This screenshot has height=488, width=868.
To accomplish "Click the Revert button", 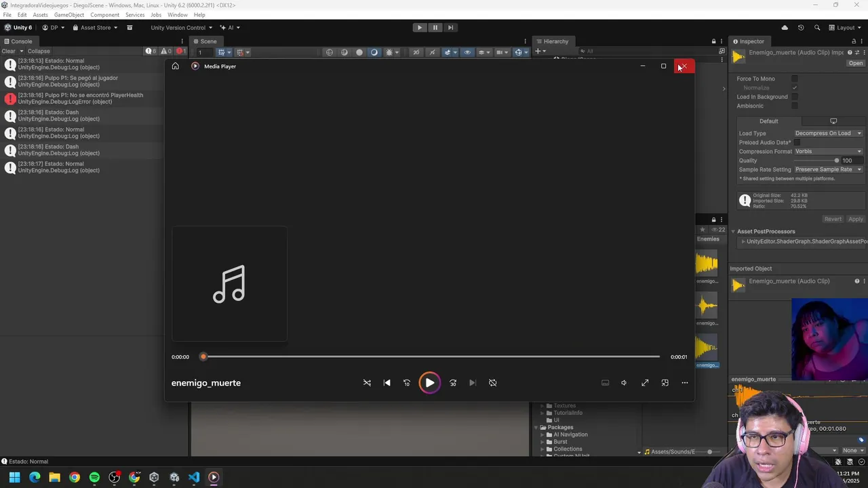I will pos(833,219).
